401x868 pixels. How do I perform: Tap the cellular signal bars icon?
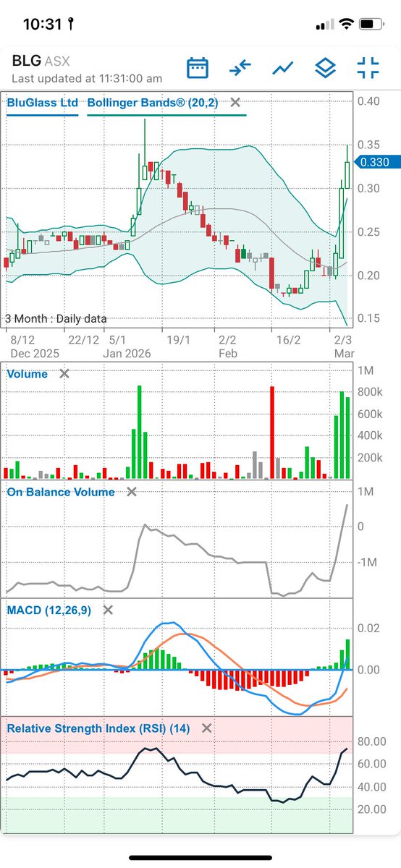pyautogui.click(x=324, y=25)
